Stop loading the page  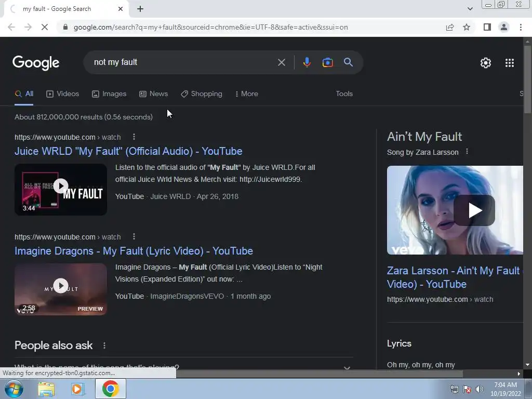pos(45,27)
